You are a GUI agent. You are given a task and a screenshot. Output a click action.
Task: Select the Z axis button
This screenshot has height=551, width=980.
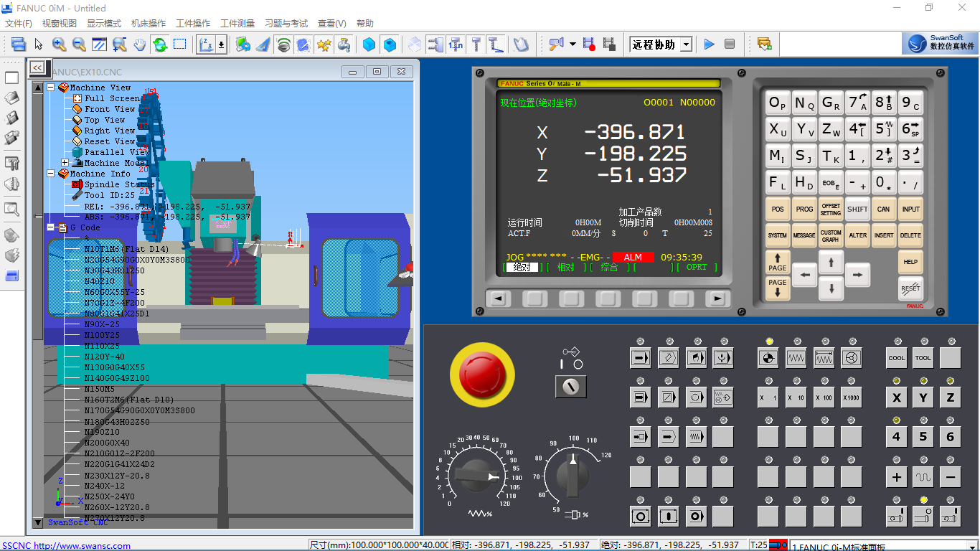pos(951,397)
